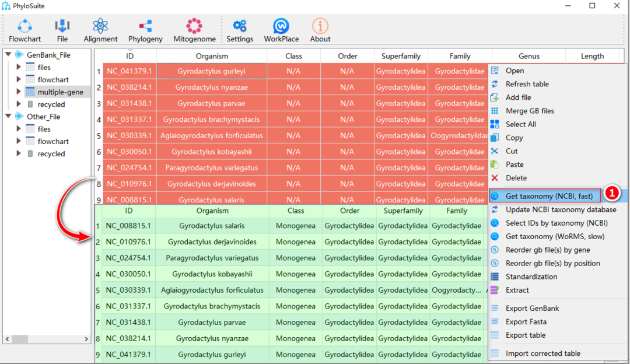Collapse the GenBank_File tree node
Viewport: 630px width, 364px height.
pyautogui.click(x=8, y=55)
